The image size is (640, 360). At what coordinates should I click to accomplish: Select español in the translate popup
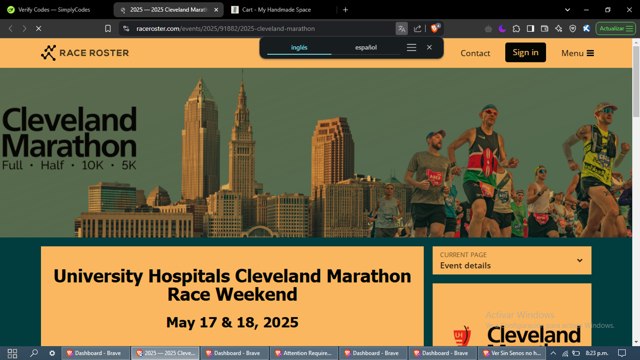pyautogui.click(x=366, y=47)
